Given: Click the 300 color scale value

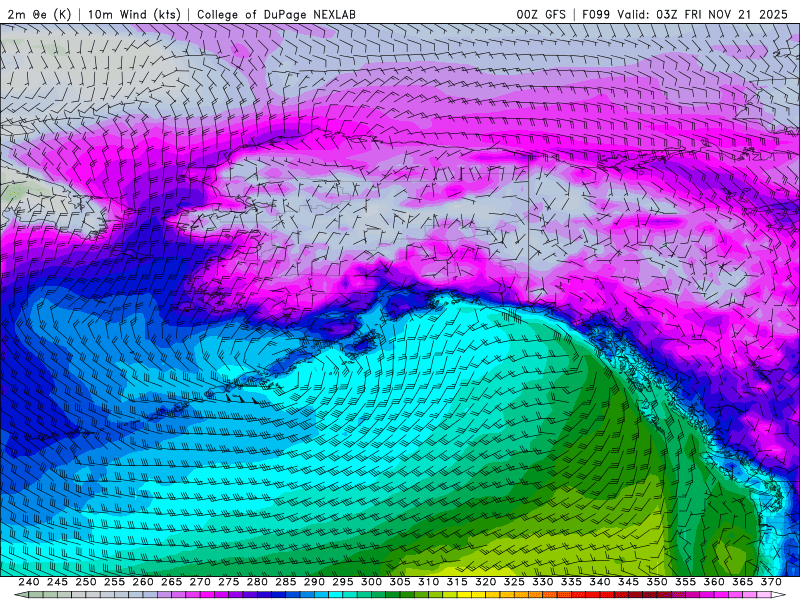Looking at the screenshot, I should [x=371, y=582].
